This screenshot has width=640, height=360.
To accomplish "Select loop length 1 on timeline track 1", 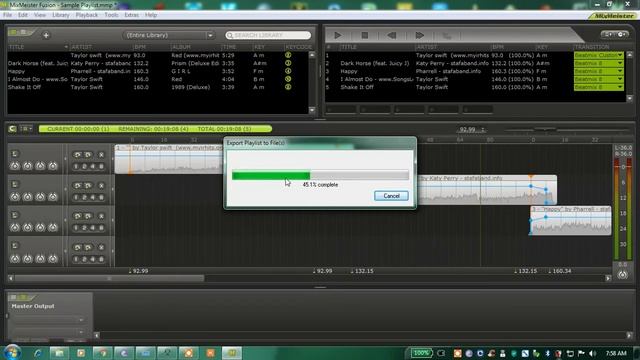I will coord(76,167).
